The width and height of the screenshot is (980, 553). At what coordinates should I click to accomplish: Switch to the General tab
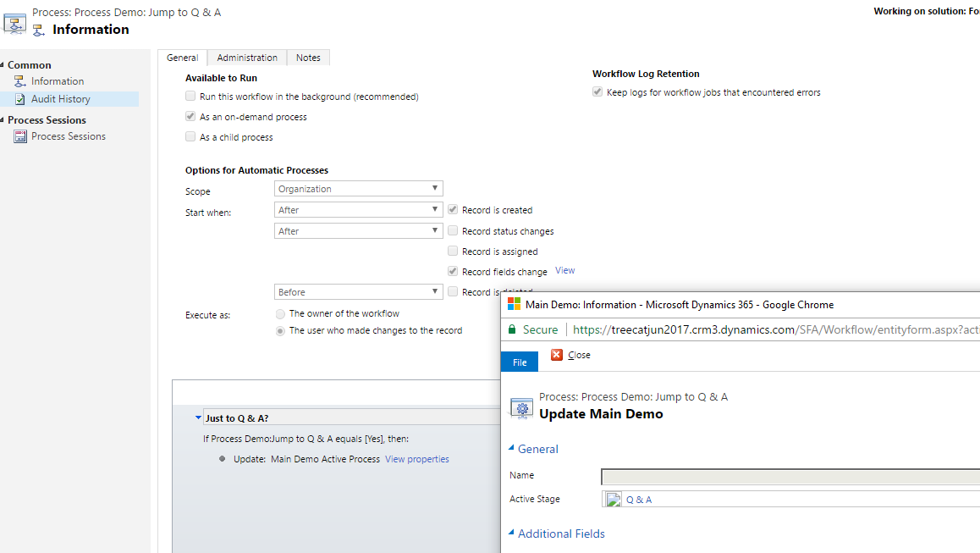coord(183,58)
